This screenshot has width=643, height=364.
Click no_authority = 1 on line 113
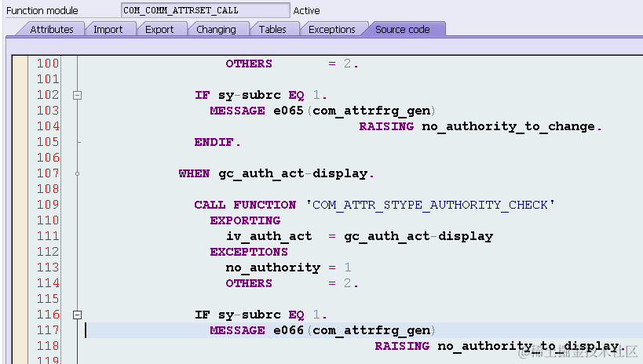(288, 268)
